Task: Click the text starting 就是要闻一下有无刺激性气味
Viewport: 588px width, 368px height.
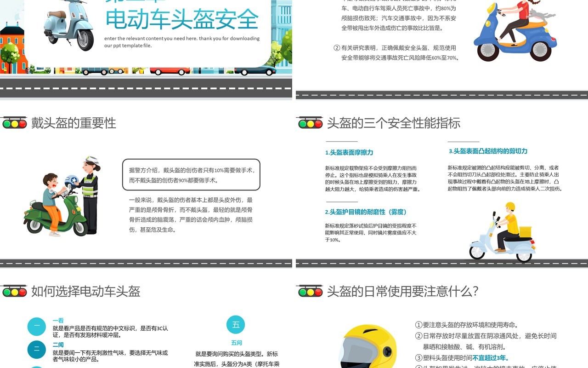Action: point(110,356)
